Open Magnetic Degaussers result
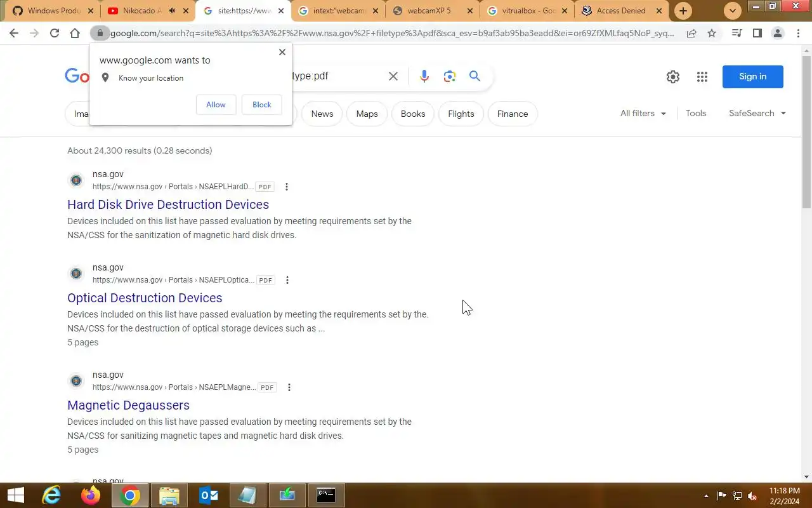Viewport: 812px width, 508px height. pyautogui.click(x=128, y=405)
